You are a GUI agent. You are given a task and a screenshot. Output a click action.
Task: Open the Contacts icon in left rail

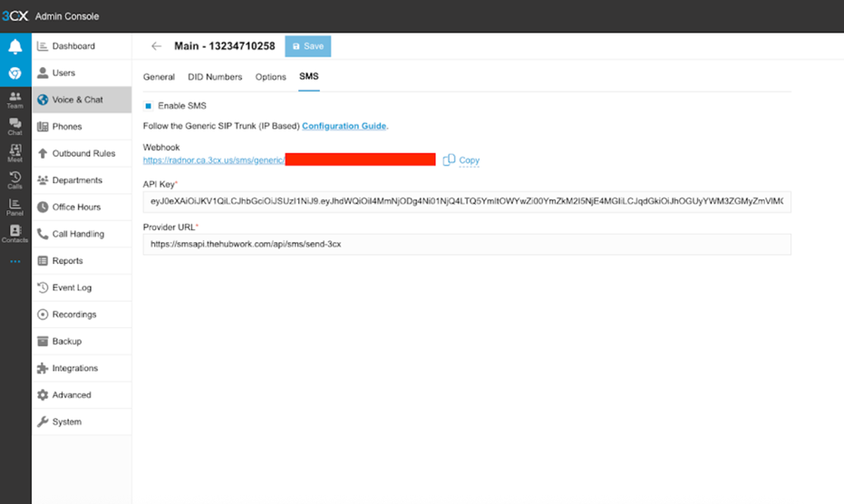coord(15,234)
